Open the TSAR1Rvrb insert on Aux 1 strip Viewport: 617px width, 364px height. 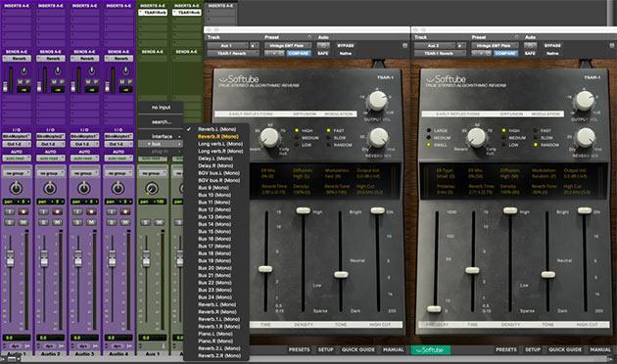pos(153,13)
